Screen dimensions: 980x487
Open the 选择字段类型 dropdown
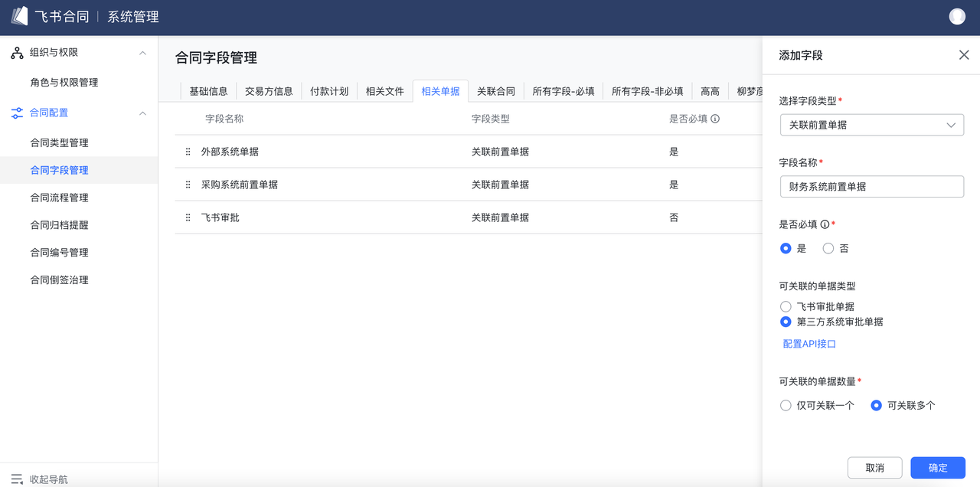871,125
